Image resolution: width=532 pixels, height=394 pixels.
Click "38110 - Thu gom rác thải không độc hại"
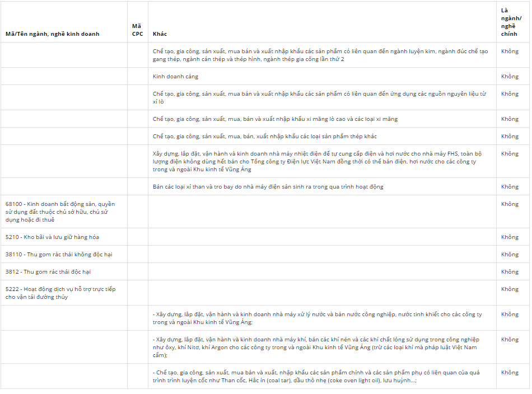pyautogui.click(x=59, y=255)
